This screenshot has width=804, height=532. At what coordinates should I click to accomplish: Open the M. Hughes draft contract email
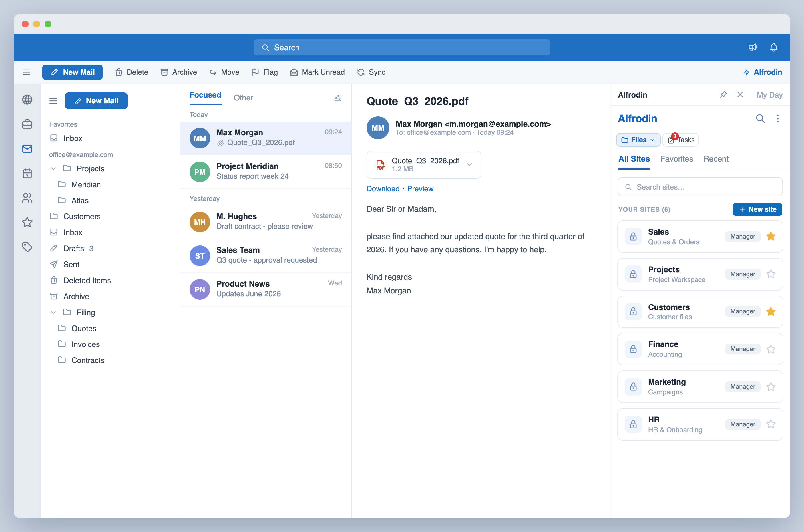click(266, 222)
